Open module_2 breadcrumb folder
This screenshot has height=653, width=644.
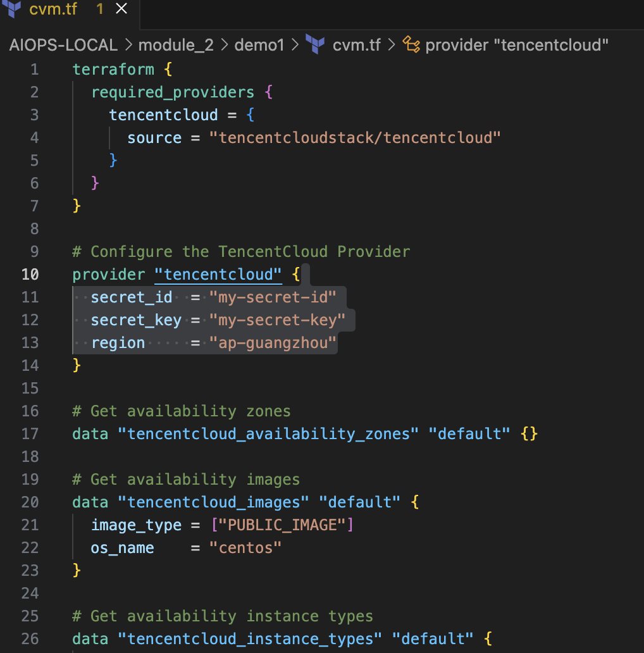pyautogui.click(x=176, y=45)
